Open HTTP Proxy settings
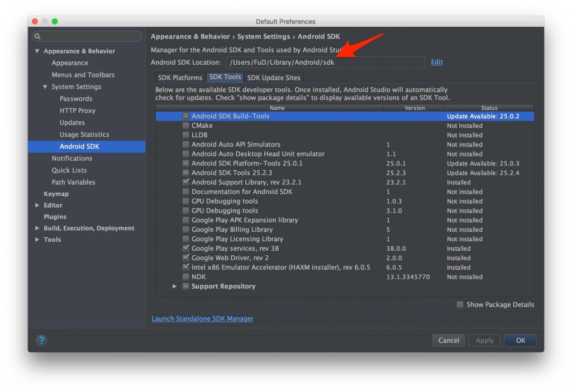 77,111
